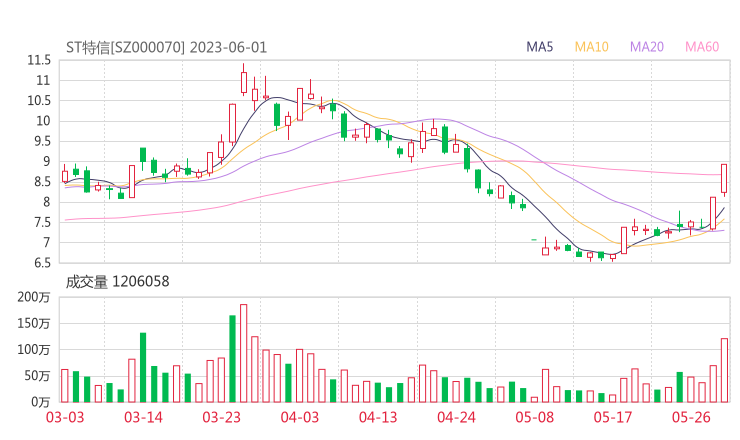
Task: Click the MA10 legend label
Action: pyautogui.click(x=591, y=47)
